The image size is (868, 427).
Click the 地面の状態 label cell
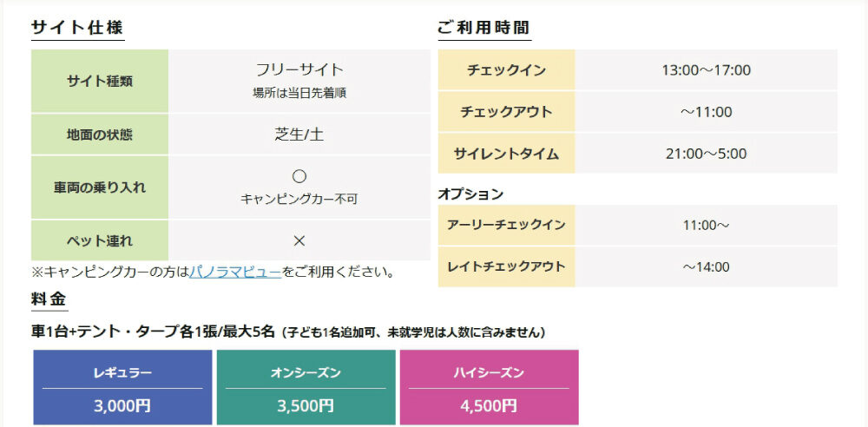[100, 135]
